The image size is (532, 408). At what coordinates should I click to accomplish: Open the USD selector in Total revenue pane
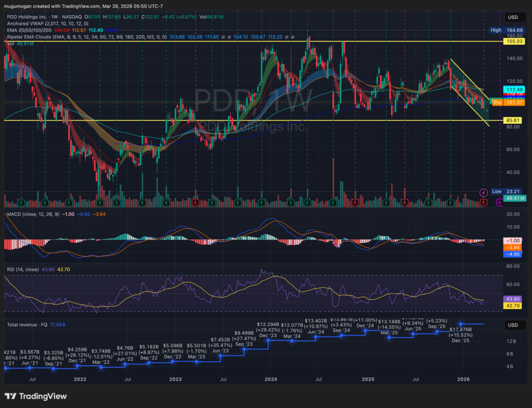pyautogui.click(x=512, y=325)
